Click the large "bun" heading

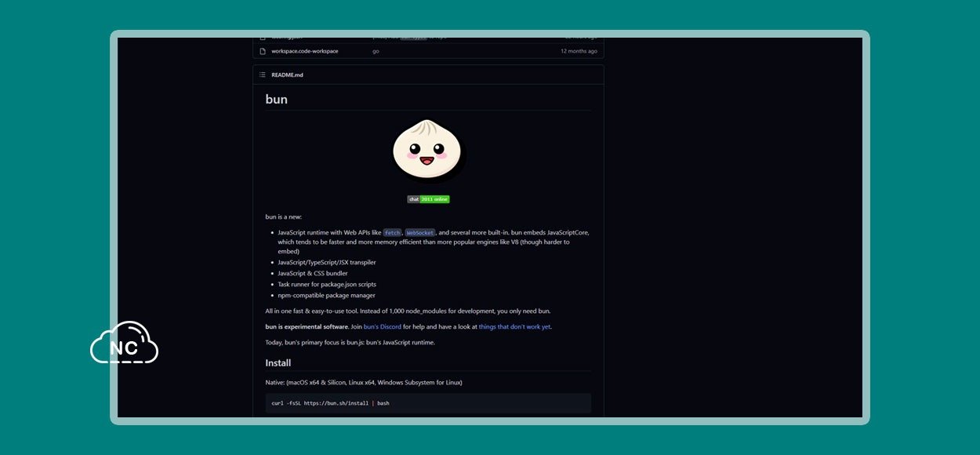(277, 100)
